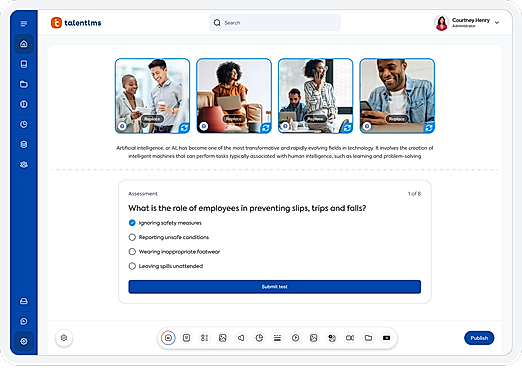Replace the image of woman on sofa
The image size is (522, 368).
tap(234, 119)
